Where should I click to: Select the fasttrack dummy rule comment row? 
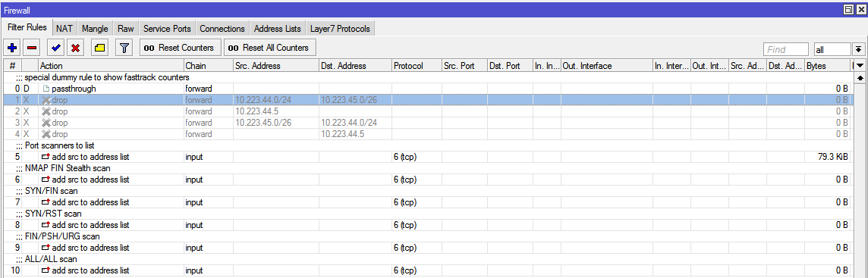[x=429, y=77]
